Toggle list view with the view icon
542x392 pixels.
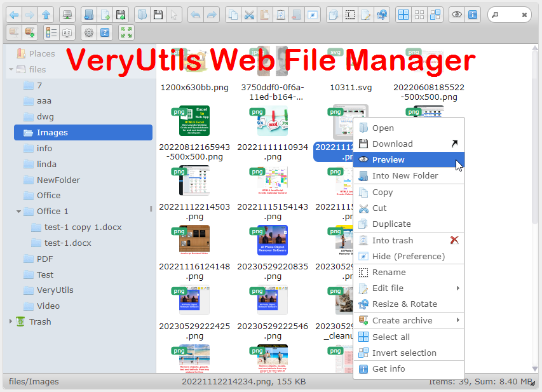click(x=51, y=33)
